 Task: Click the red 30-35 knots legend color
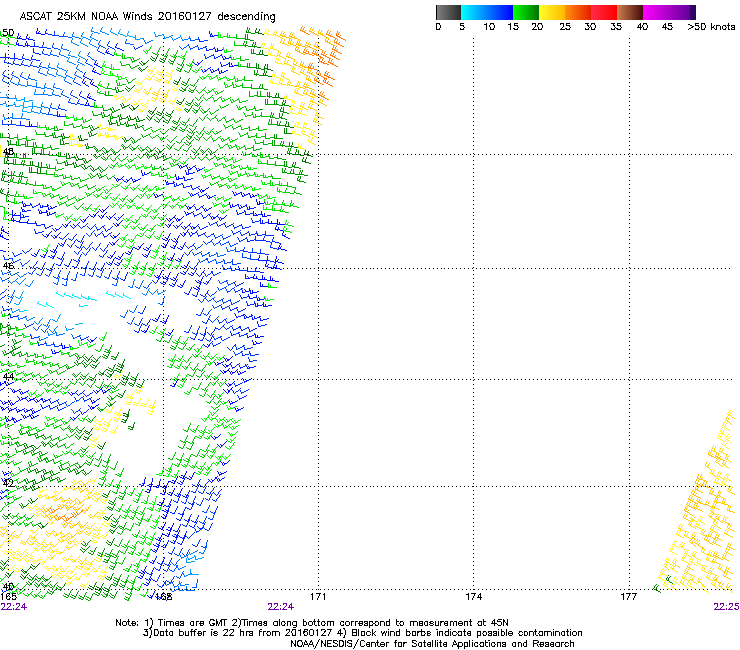point(604,12)
